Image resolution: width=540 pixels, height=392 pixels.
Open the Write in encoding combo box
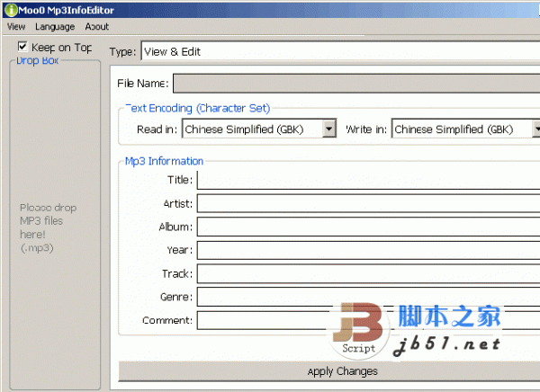coord(465,129)
